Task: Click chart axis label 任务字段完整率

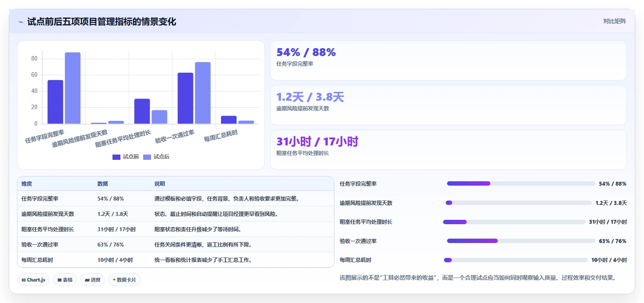Action: coord(45,137)
